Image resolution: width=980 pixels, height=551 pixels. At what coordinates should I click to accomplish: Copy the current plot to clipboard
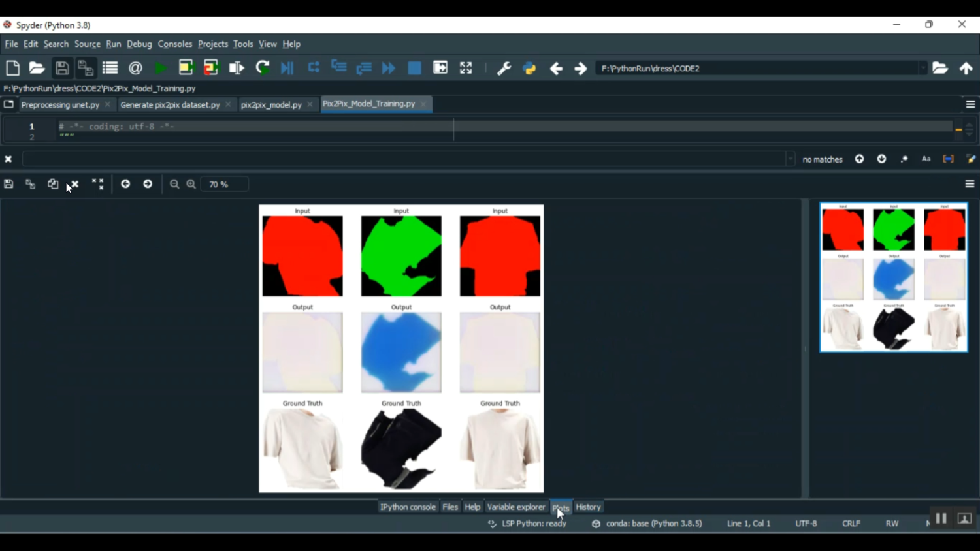pos(53,183)
